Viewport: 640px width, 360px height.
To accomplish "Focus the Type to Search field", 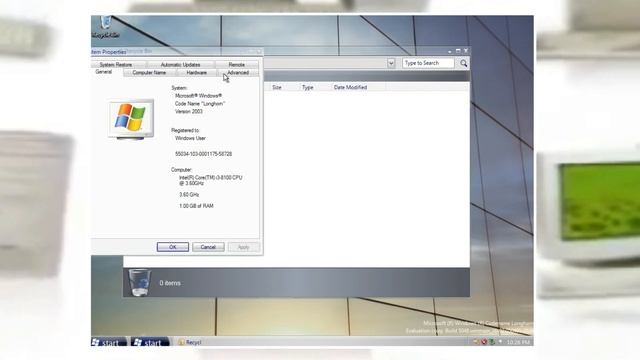I will tap(428, 63).
